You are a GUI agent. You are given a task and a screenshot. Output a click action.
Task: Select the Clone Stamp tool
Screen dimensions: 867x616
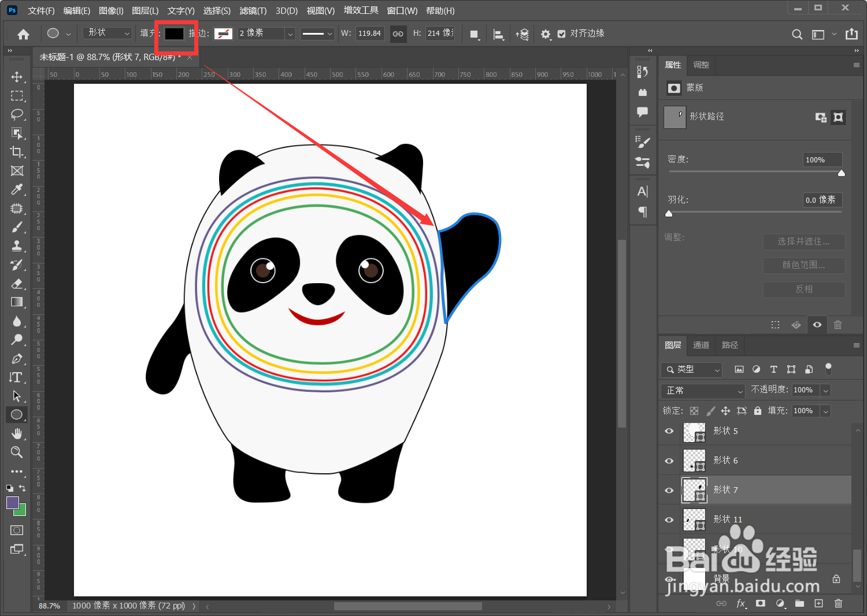point(17,246)
